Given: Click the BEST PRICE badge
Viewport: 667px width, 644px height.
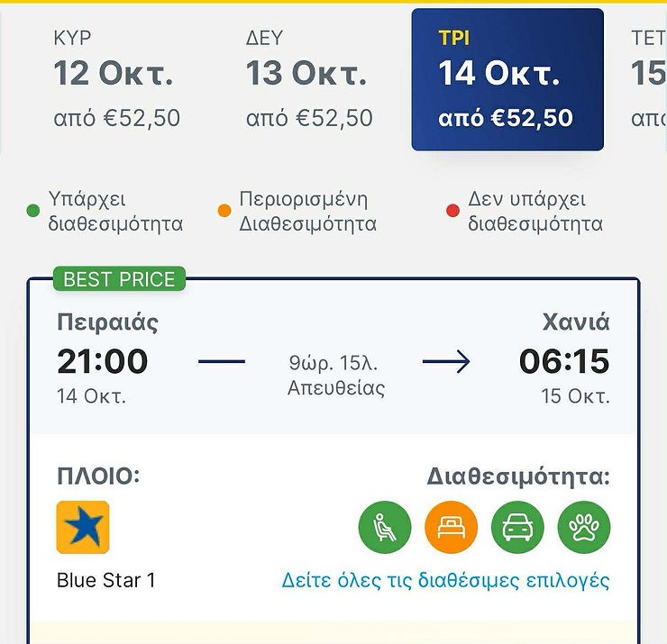Looking at the screenshot, I should click(119, 279).
